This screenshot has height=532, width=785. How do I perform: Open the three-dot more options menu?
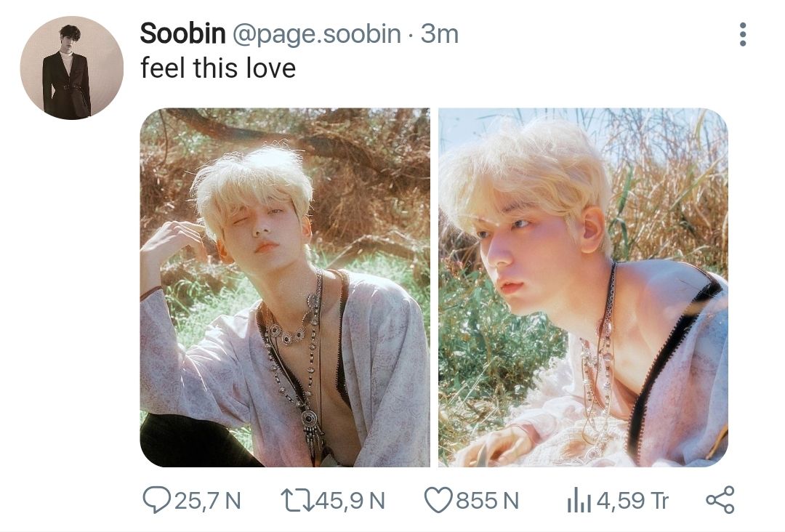742,34
